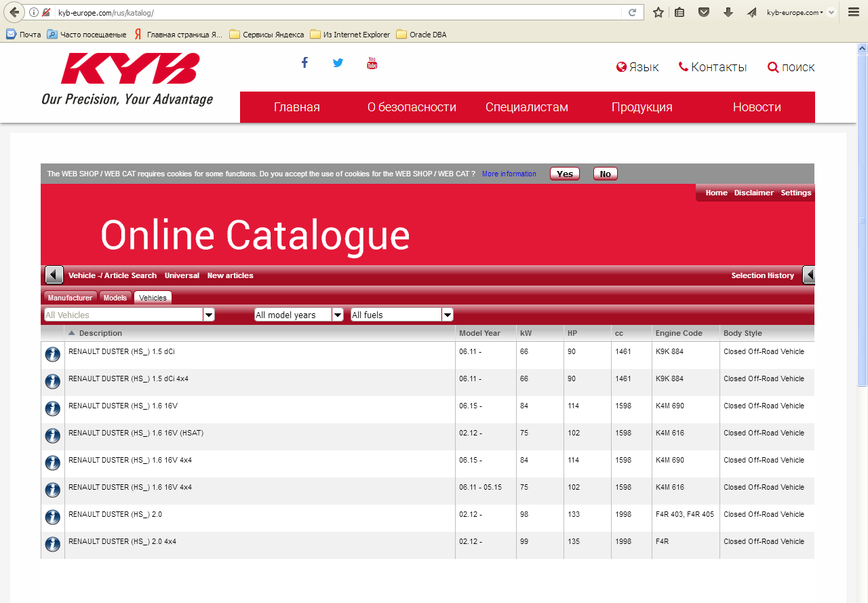Reload page with refresh icon
Image resolution: width=868 pixels, height=603 pixels.
pos(632,12)
